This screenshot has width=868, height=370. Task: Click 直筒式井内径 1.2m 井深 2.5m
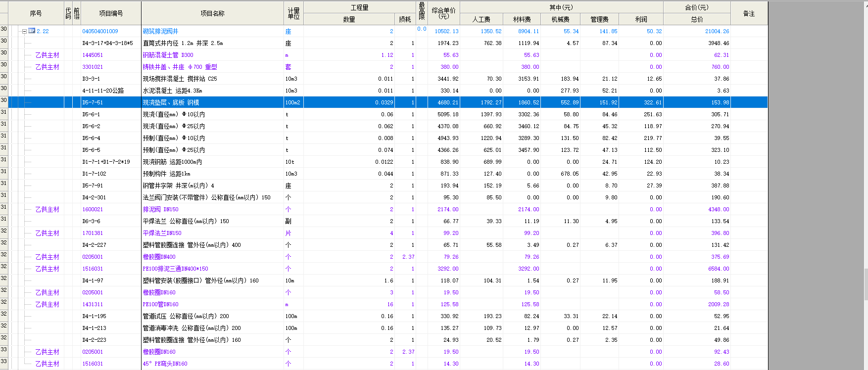183,43
